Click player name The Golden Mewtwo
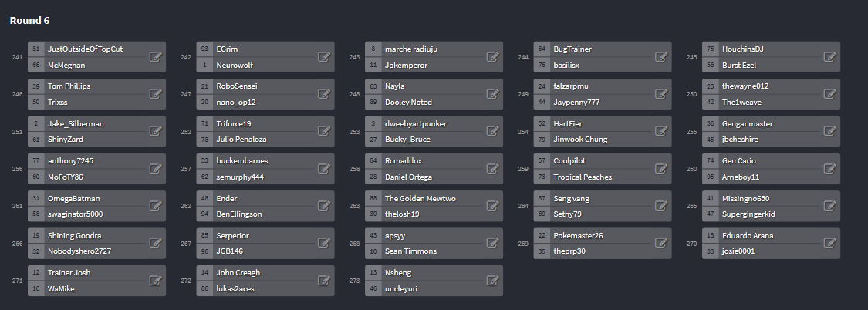This screenshot has height=310, width=868. [x=420, y=198]
